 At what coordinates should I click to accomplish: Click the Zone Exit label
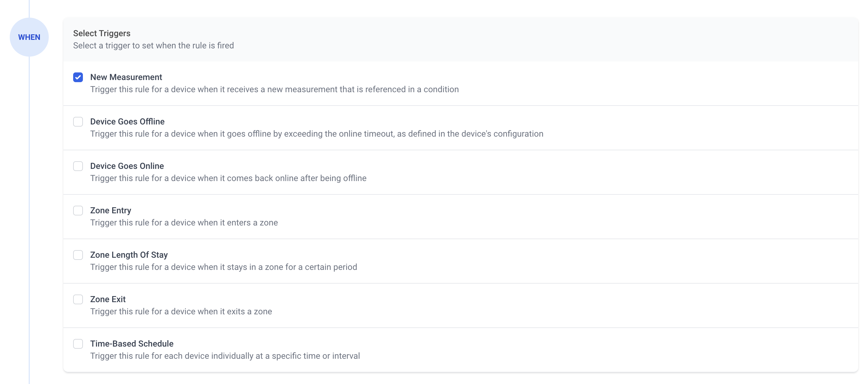[x=108, y=299]
